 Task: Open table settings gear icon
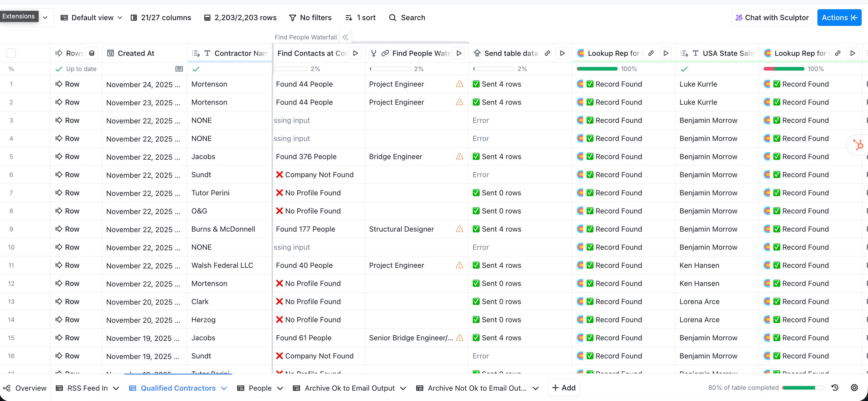[x=854, y=388]
